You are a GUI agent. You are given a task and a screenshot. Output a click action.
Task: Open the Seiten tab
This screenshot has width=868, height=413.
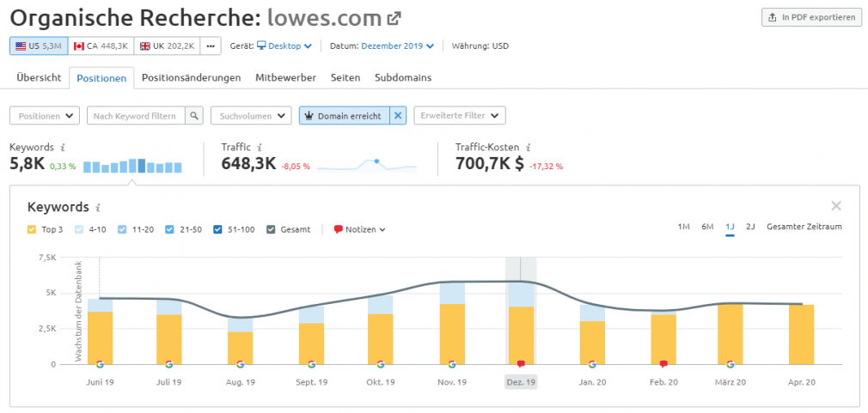coord(345,77)
